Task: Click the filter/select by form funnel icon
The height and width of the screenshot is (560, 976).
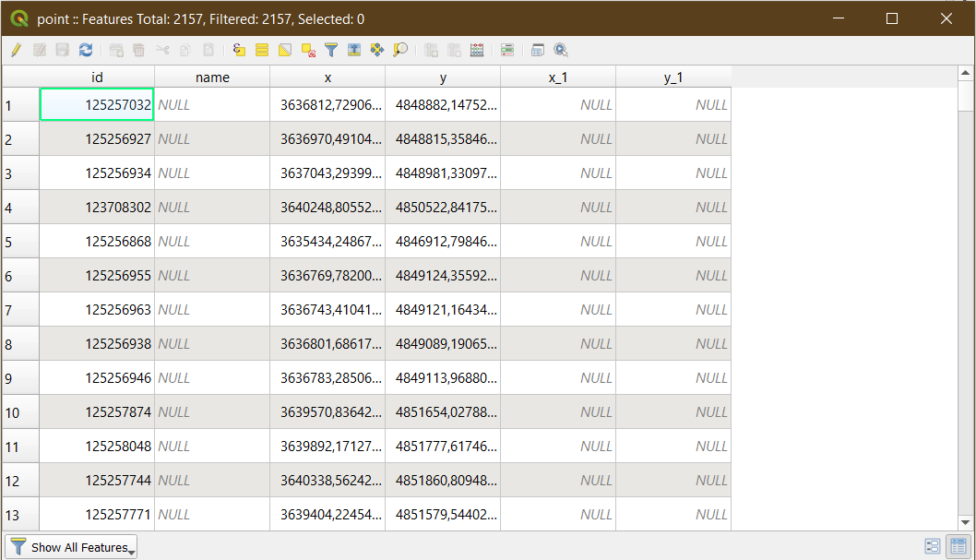Action: click(331, 50)
